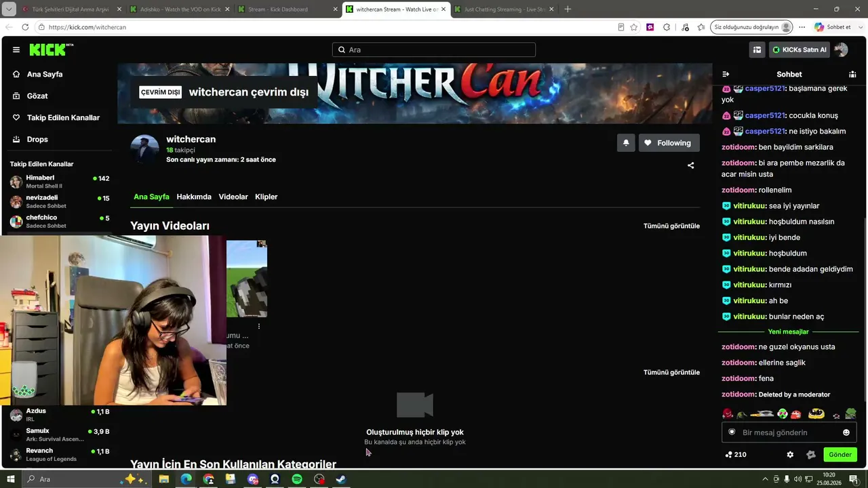The height and width of the screenshot is (488, 868).
Task: Reload the page
Action: (x=25, y=27)
